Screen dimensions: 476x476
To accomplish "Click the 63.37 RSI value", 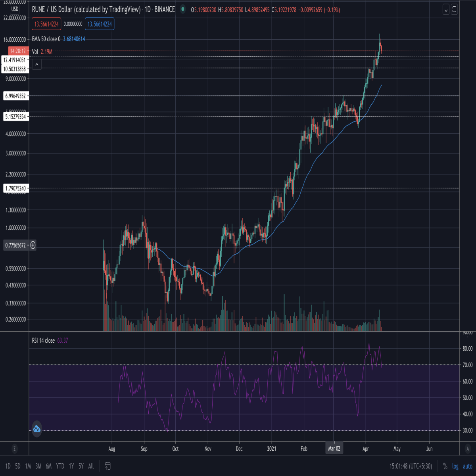I will (63, 340).
